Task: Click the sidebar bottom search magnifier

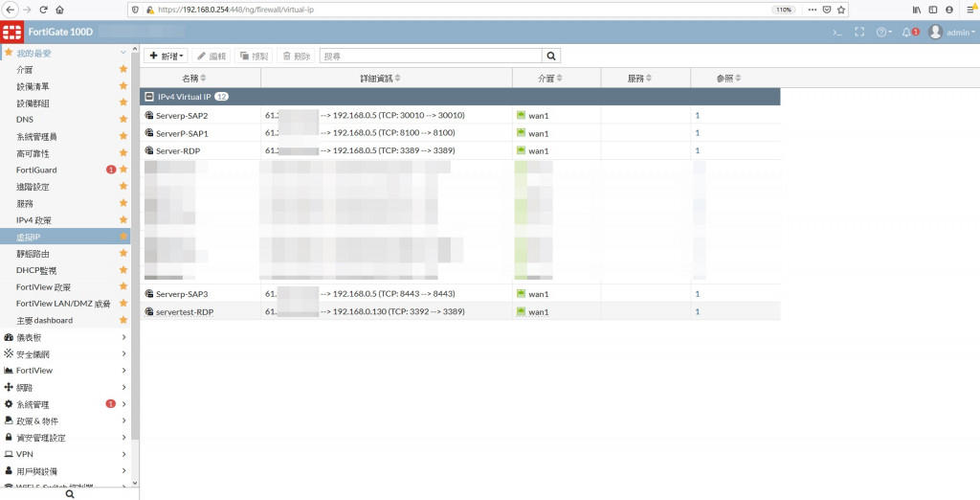Action: point(70,493)
